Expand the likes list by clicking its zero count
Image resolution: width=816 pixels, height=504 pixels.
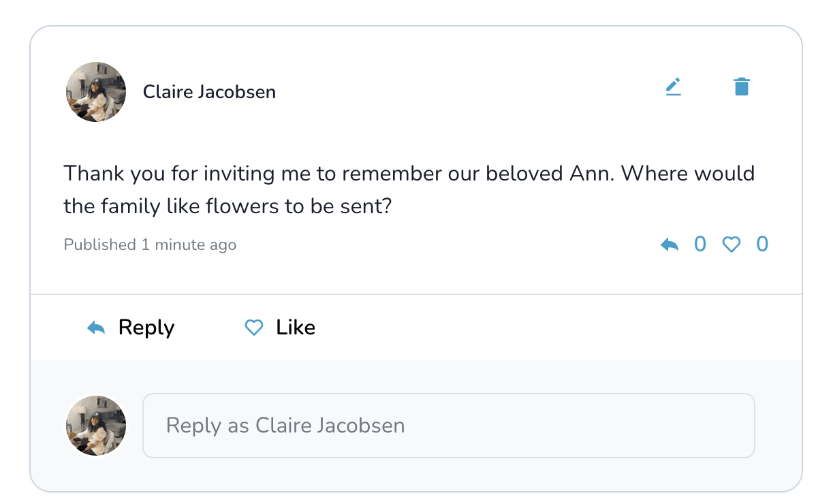(762, 244)
